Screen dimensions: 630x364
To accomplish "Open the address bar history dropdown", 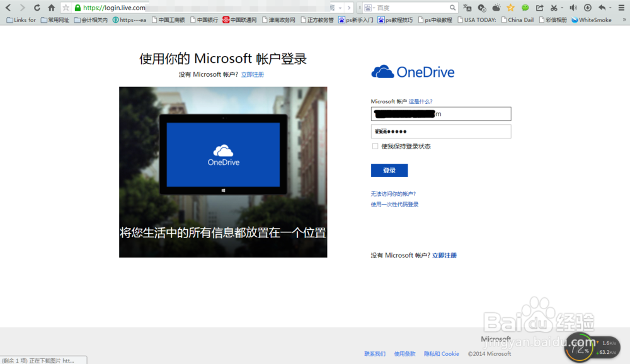I will click(340, 8).
